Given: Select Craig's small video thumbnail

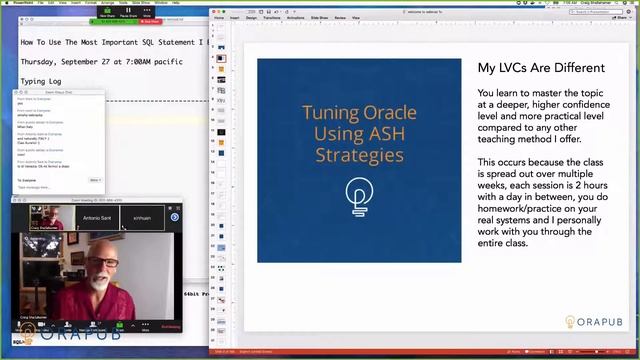Looking at the screenshot, I should coord(52,218).
